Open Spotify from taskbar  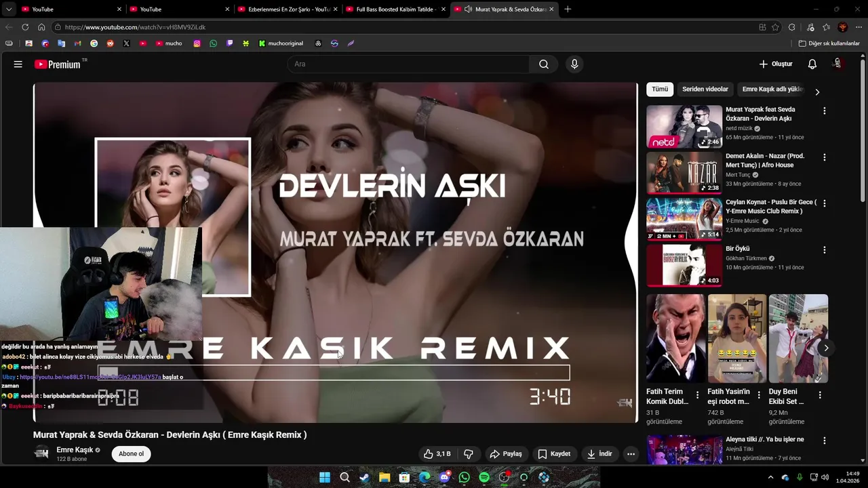484,477
